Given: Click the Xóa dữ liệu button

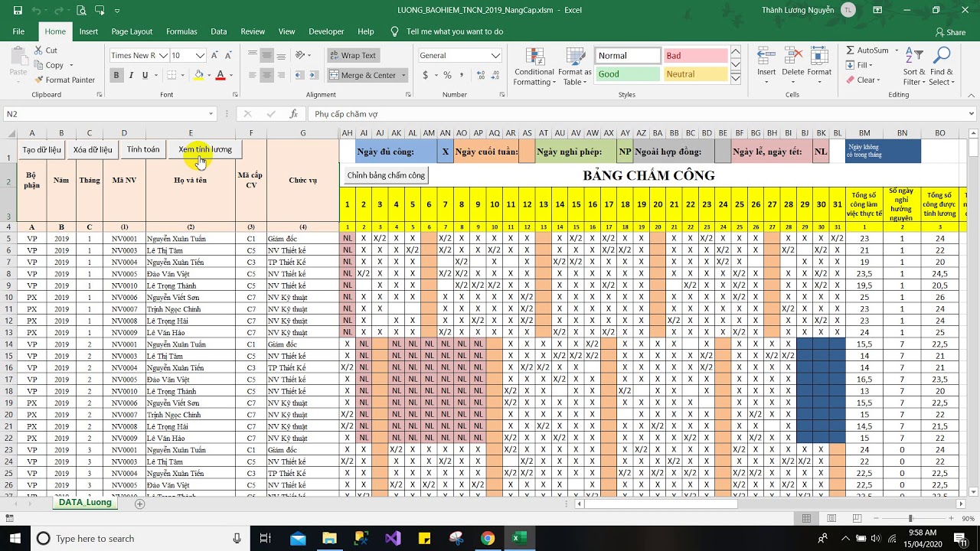Looking at the screenshot, I should click(x=93, y=149).
